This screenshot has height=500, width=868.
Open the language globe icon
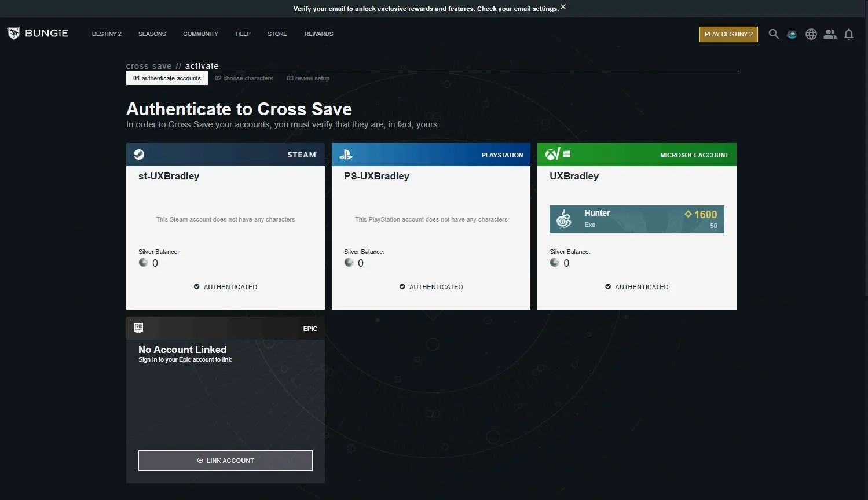click(811, 34)
